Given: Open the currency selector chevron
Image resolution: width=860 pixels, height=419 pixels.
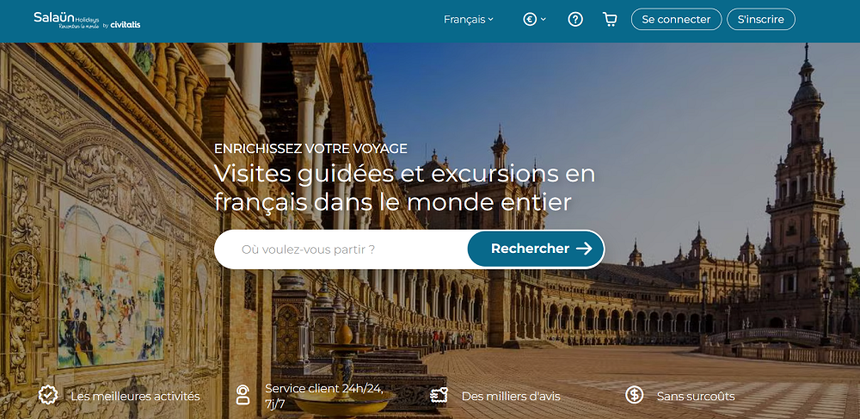Looking at the screenshot, I should [544, 19].
